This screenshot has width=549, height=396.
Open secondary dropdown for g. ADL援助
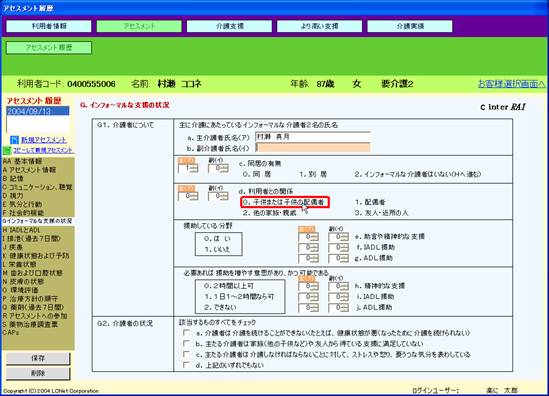coord(338,258)
